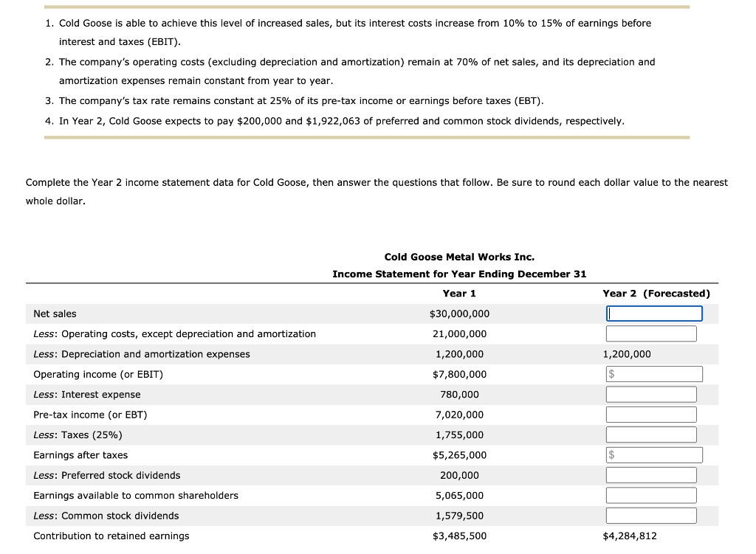
Task: Click the 'Income Statement for Year Ending December 31' heading
Action: click(x=459, y=274)
